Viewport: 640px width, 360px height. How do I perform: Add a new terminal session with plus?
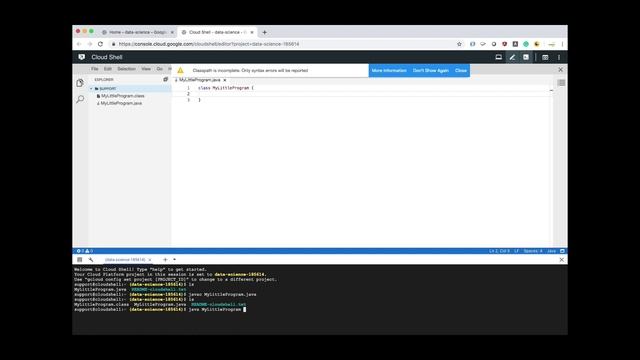tap(165, 260)
